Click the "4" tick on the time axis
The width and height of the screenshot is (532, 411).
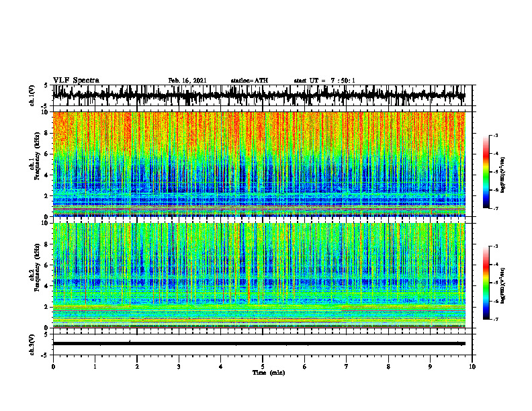221,367
